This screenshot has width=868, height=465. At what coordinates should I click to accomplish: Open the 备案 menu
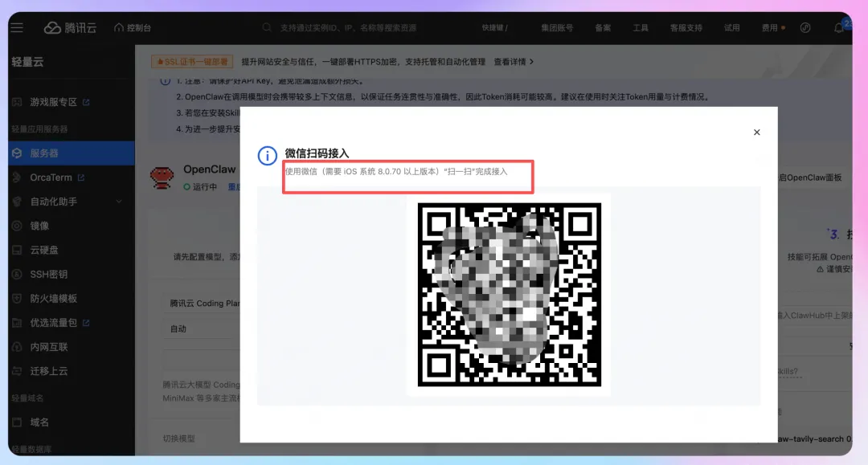tap(603, 27)
